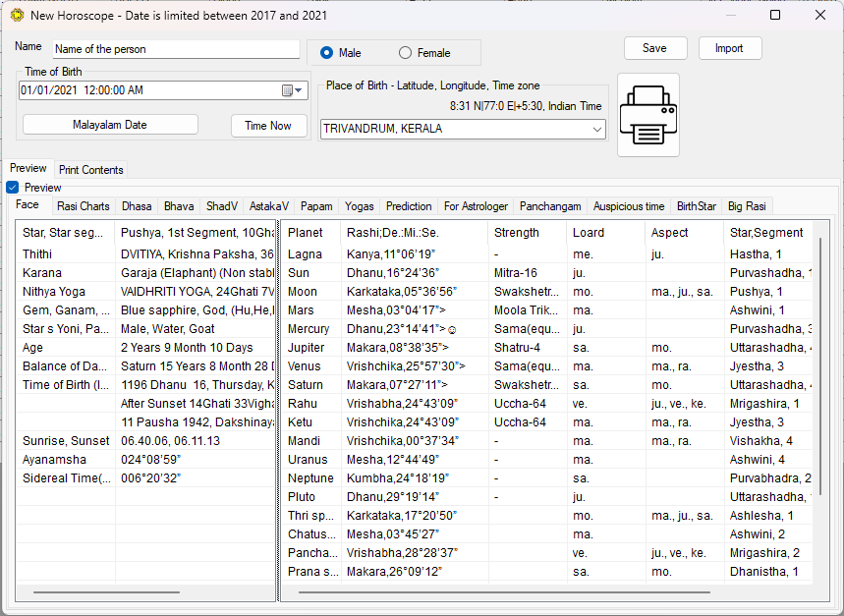Click the horizontal scrollbar of left details table
Viewport: 844px width, 616px height.
[x=106, y=592]
